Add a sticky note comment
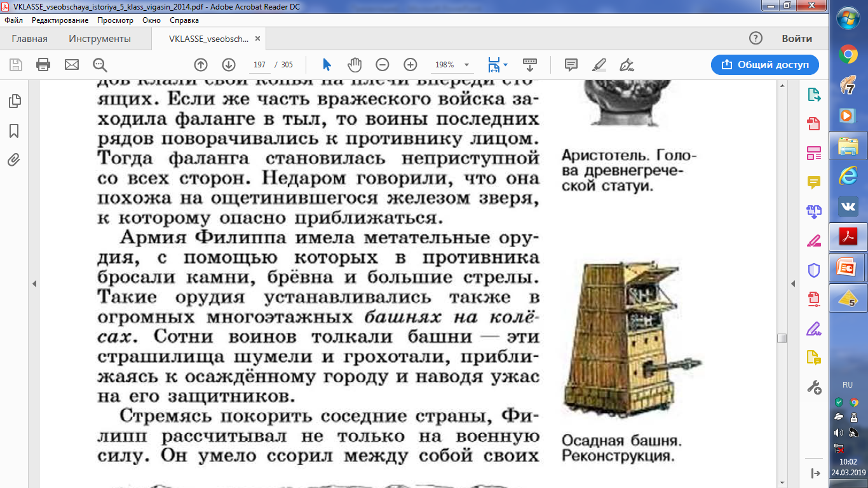Screen dimensions: 868x488 pyautogui.click(x=571, y=64)
